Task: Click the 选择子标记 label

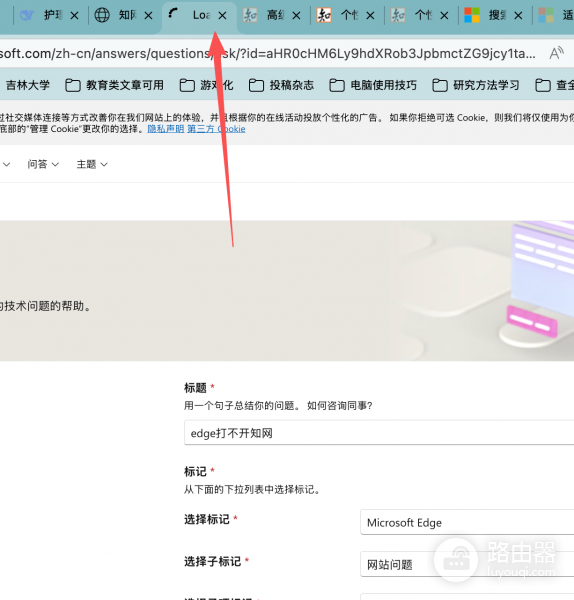Action: pos(212,561)
